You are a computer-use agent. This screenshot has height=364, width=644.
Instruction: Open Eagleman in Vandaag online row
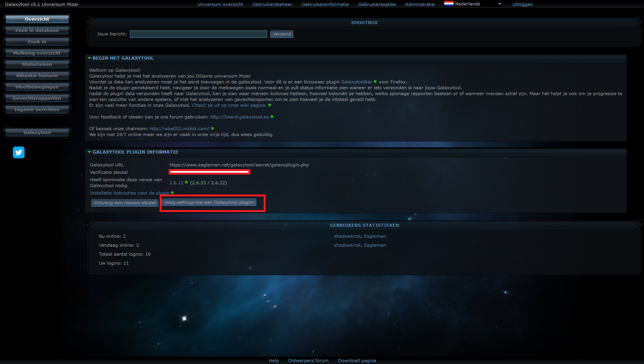[x=375, y=245]
